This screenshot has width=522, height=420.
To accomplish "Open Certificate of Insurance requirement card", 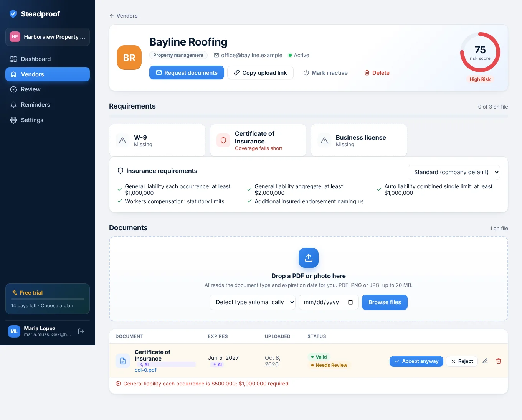I will [258, 140].
